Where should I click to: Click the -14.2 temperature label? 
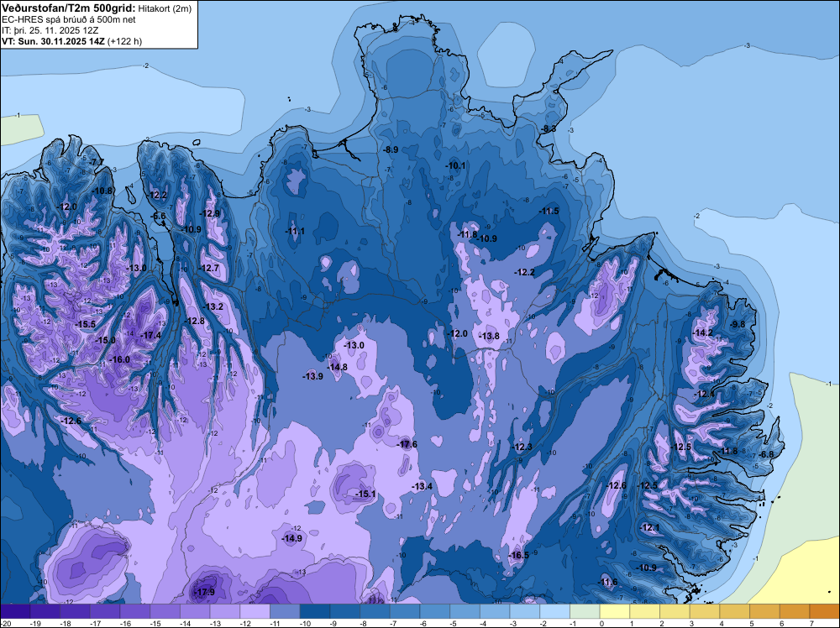click(703, 333)
